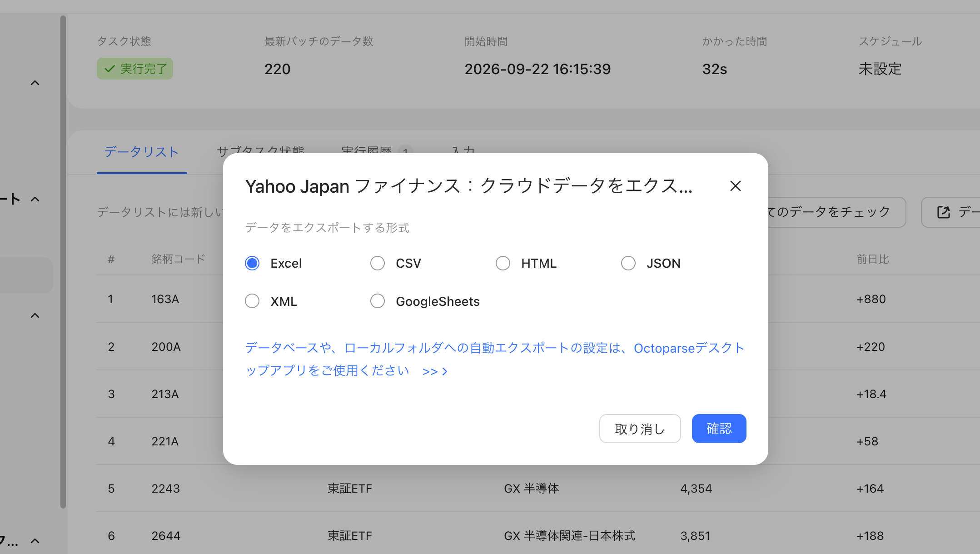Image resolution: width=980 pixels, height=554 pixels.
Task: Click the +220 change value
Action: [871, 347]
